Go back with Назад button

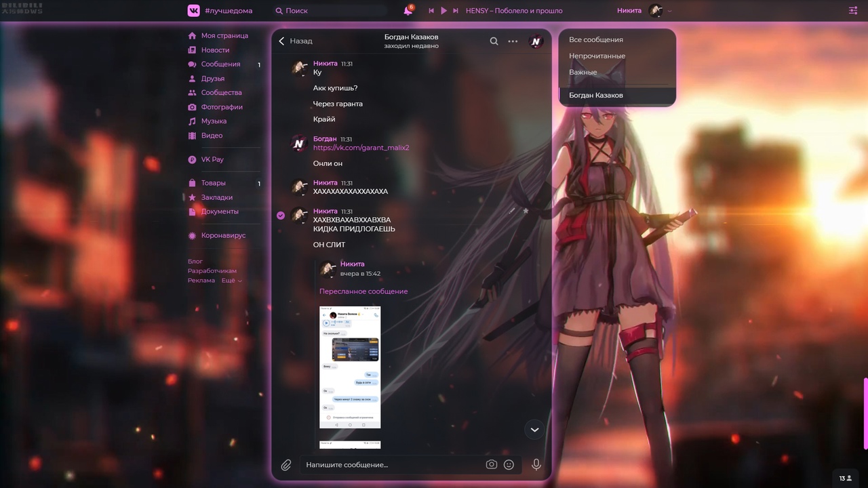(296, 41)
